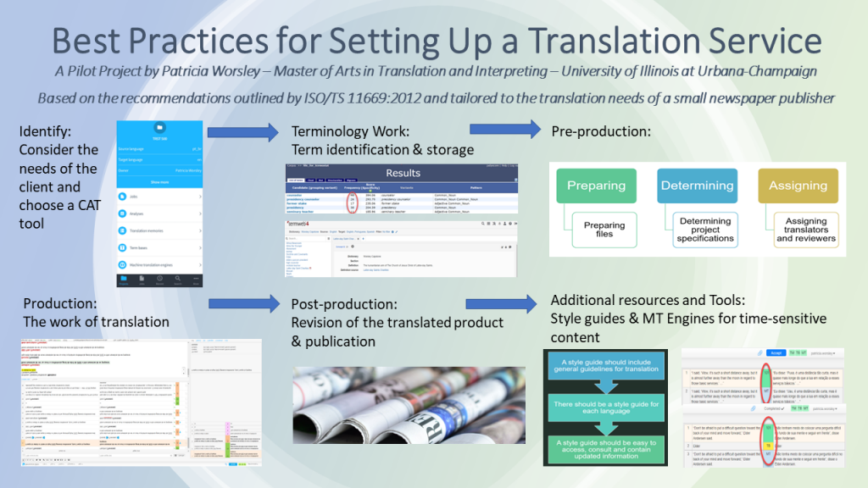Screen dimensions: 868x488
Task: Click the blue Determining box
Action: [697, 186]
